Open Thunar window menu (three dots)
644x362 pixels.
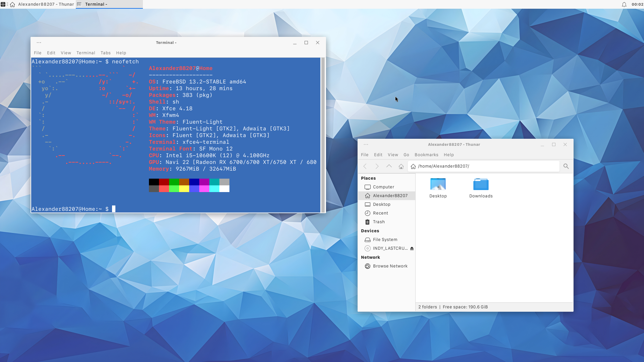[x=366, y=144]
